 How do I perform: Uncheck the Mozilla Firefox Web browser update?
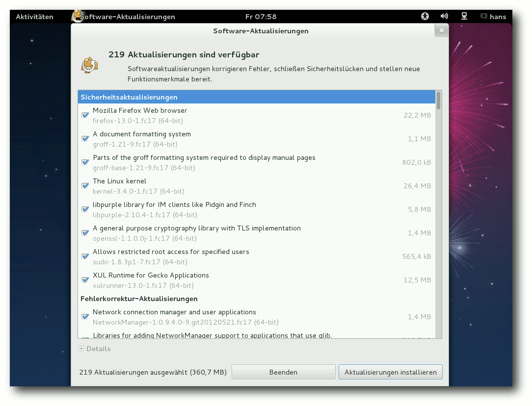point(85,115)
